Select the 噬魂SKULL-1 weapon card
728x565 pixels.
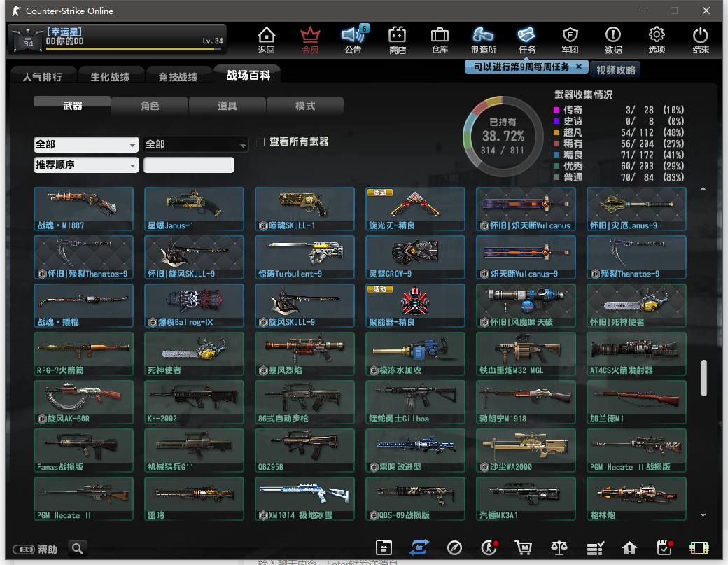coord(304,209)
